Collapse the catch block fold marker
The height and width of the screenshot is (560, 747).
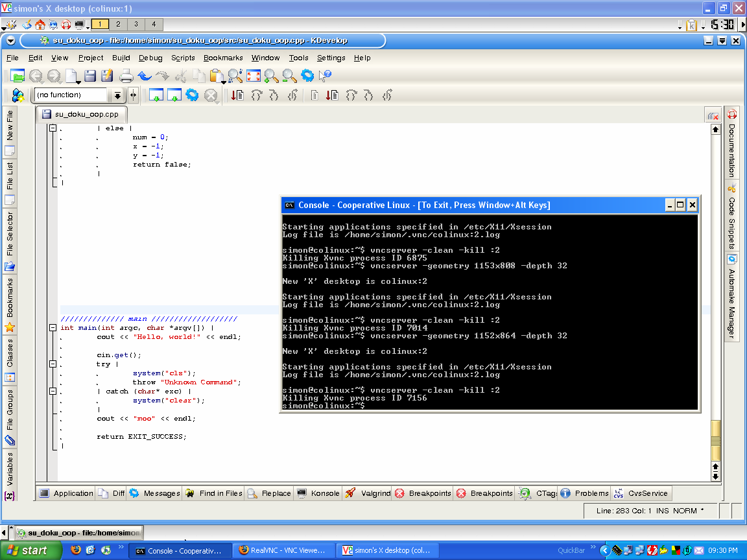[53, 391]
